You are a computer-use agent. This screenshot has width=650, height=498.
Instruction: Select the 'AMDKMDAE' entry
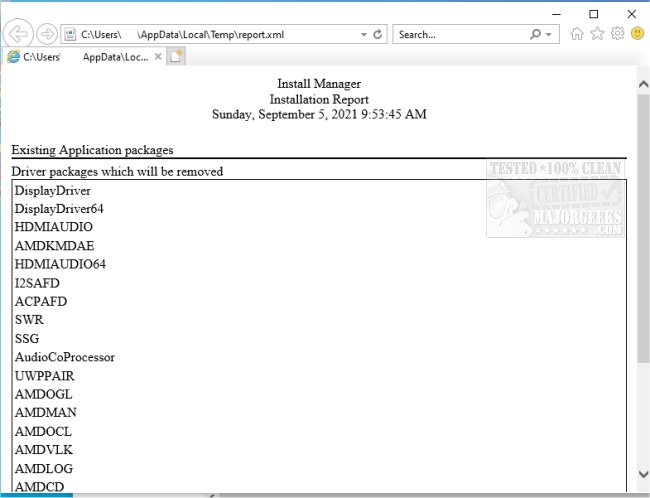(54, 246)
